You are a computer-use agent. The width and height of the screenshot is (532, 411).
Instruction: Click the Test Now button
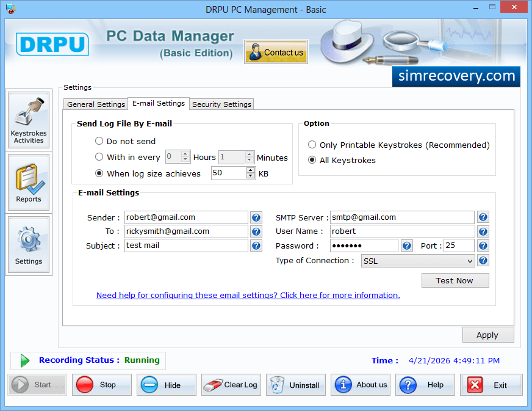tap(455, 280)
